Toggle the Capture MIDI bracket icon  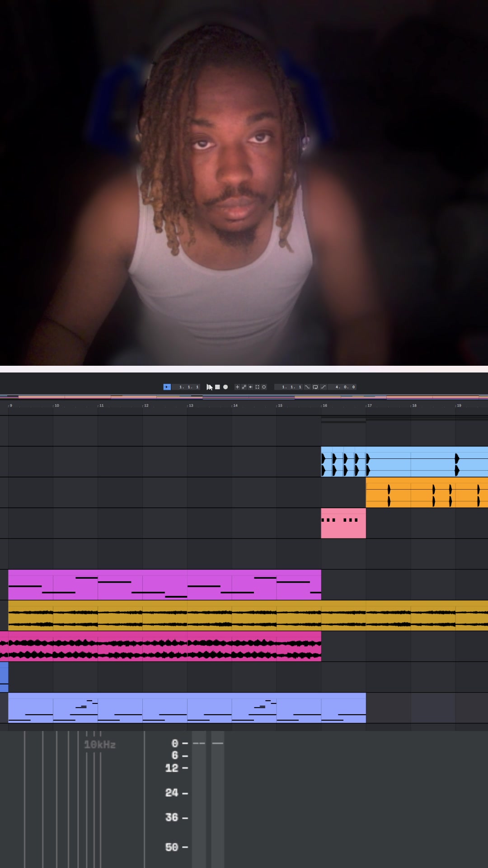click(257, 387)
